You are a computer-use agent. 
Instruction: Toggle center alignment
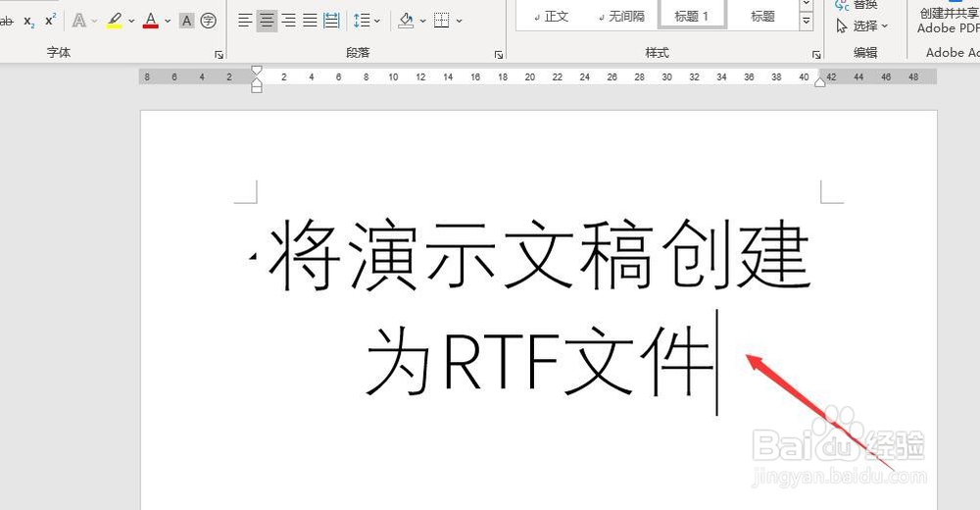pos(267,21)
